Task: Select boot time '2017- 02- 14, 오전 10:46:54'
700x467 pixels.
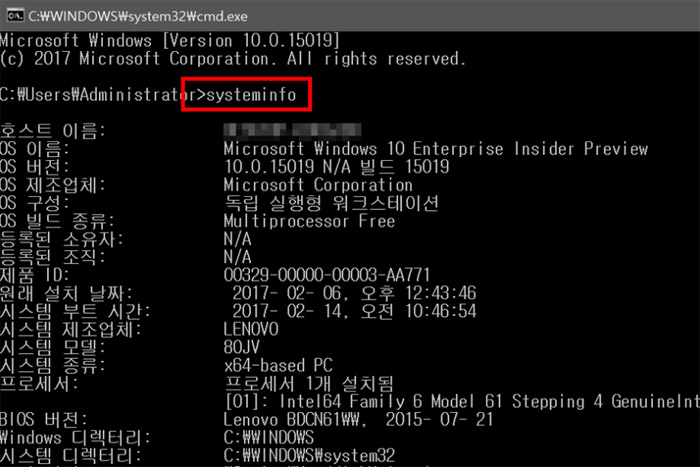Action: click(x=354, y=311)
